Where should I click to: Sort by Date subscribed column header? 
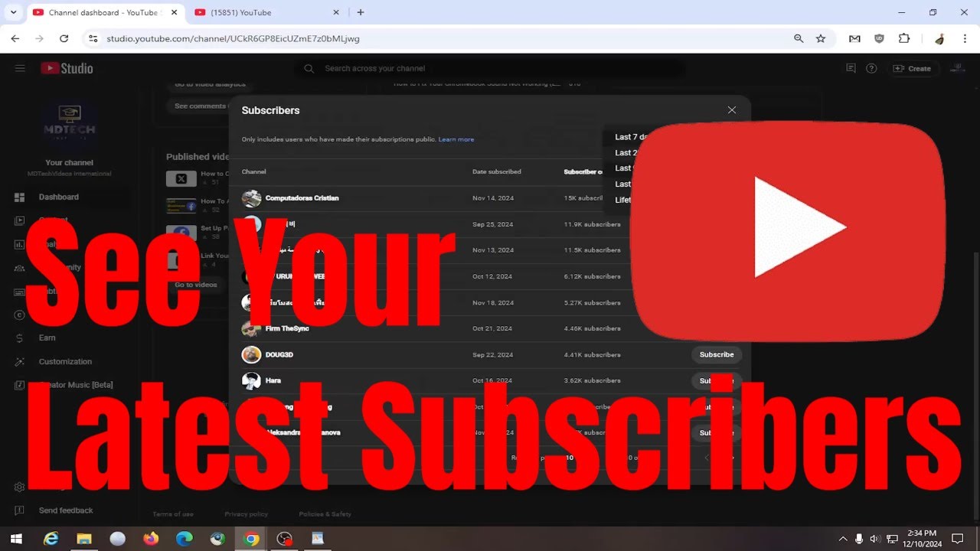coord(496,171)
